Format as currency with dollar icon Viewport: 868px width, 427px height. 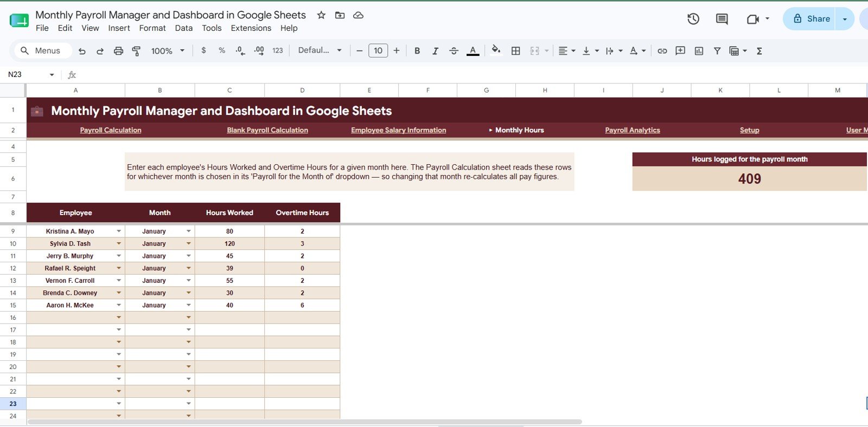[203, 50]
